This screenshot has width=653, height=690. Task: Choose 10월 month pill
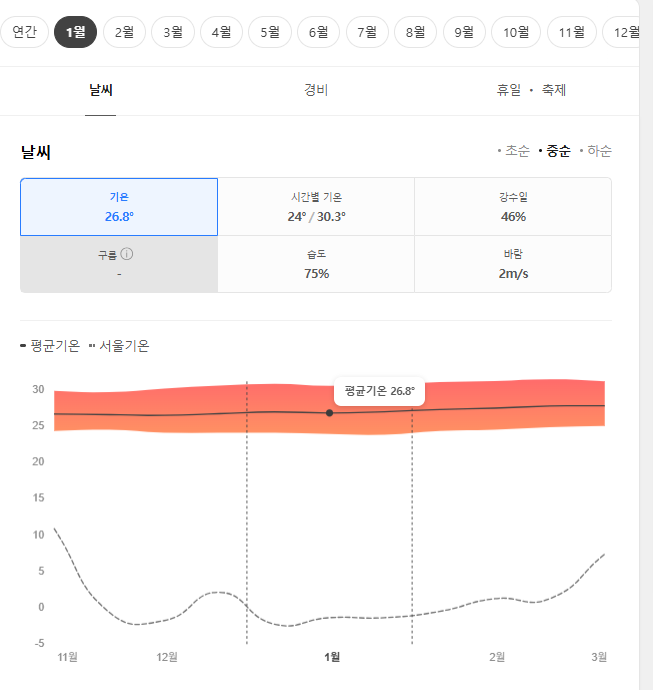click(x=516, y=32)
